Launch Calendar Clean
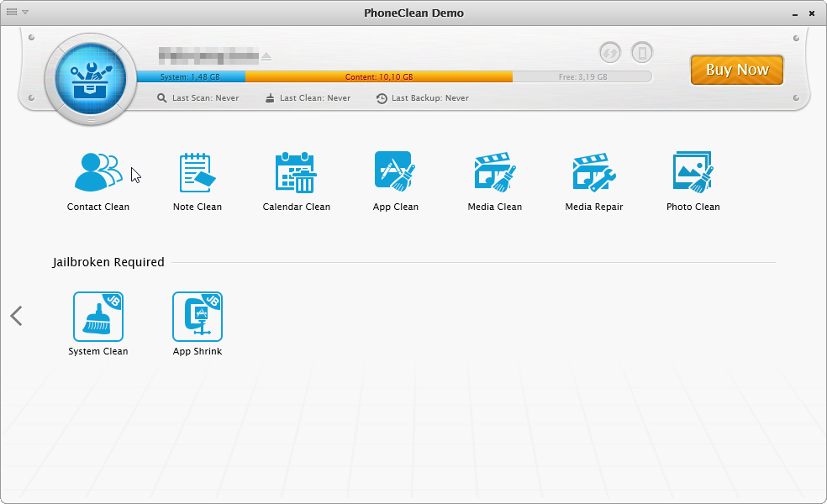This screenshot has width=827, height=504. (x=297, y=181)
